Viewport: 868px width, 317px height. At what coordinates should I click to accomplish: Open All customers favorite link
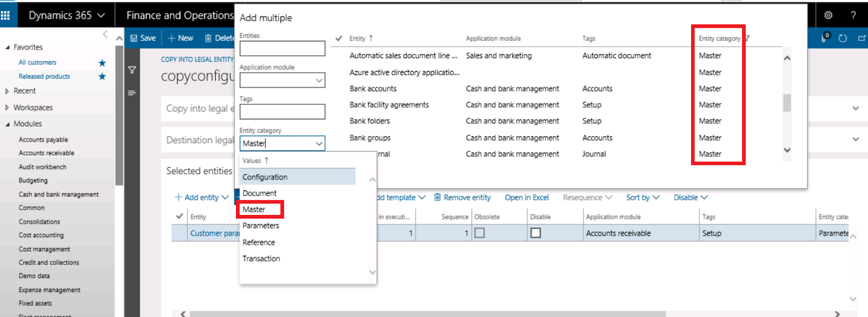pyautogui.click(x=37, y=62)
